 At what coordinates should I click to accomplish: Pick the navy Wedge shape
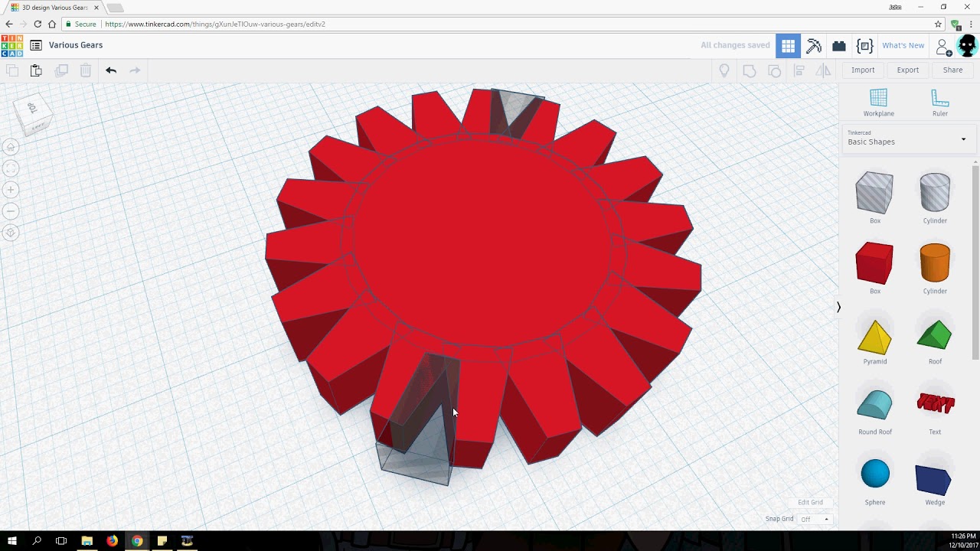tap(935, 479)
